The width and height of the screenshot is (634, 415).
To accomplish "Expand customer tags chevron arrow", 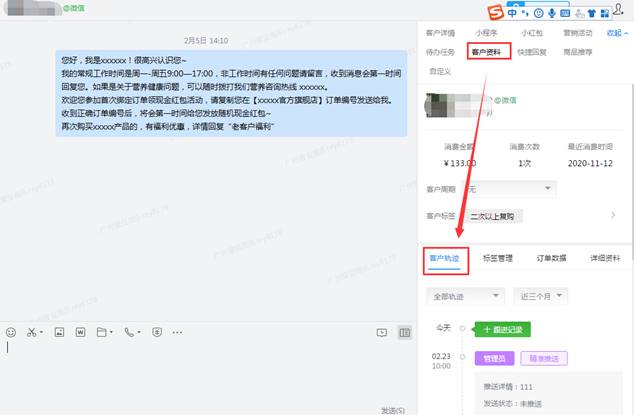I will 612,215.
